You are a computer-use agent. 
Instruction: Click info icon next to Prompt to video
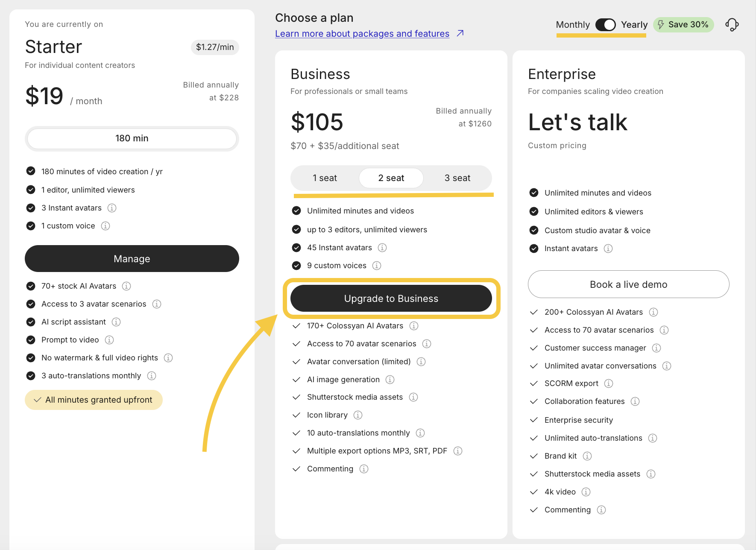click(109, 340)
